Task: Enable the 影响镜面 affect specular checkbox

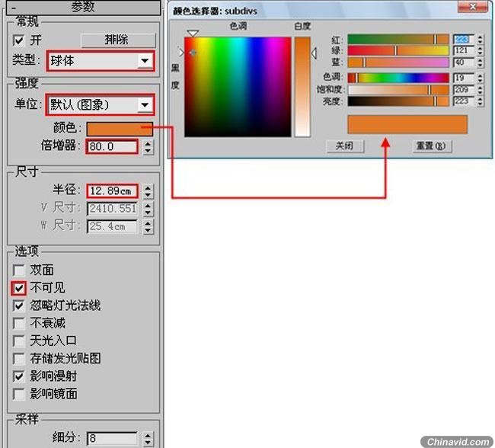Action: coord(18,395)
